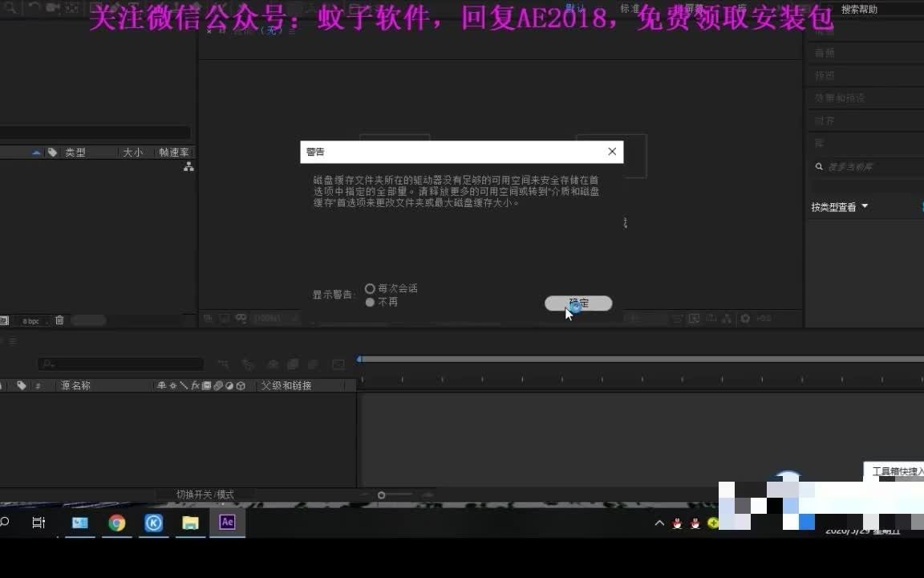Click the timeline zoom slider
The height and width of the screenshot is (578, 924).
tap(382, 495)
